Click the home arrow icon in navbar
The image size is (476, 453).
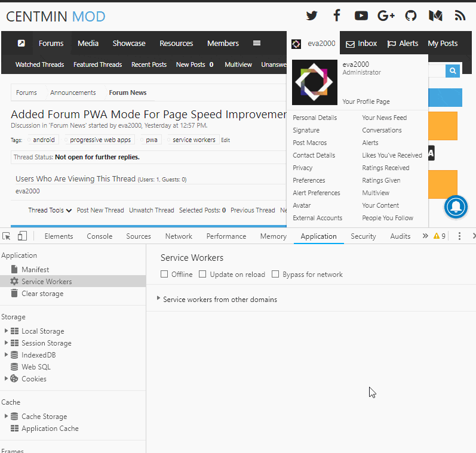click(22, 43)
